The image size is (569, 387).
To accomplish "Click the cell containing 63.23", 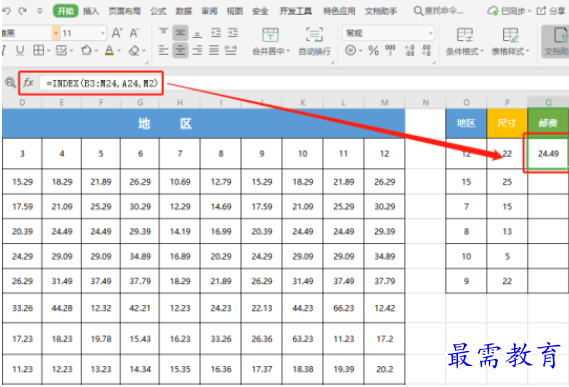I will coord(303,339).
